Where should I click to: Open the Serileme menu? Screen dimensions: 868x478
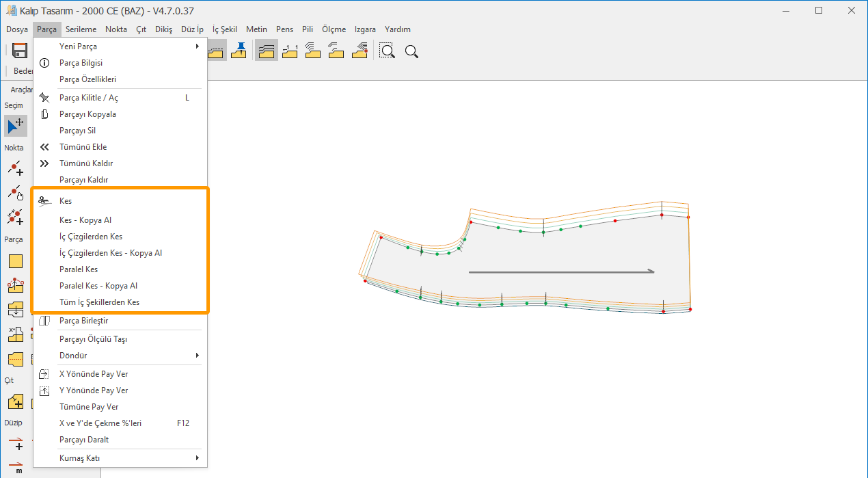tap(81, 29)
